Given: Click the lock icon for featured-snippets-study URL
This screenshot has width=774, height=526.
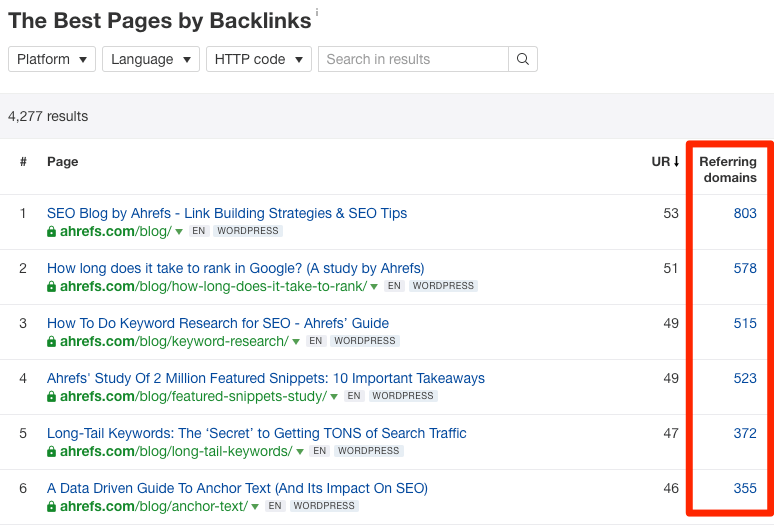Looking at the screenshot, I should click(x=51, y=396).
